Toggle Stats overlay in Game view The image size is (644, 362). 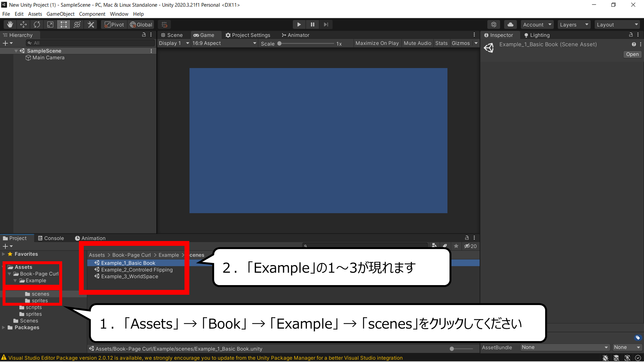point(441,43)
